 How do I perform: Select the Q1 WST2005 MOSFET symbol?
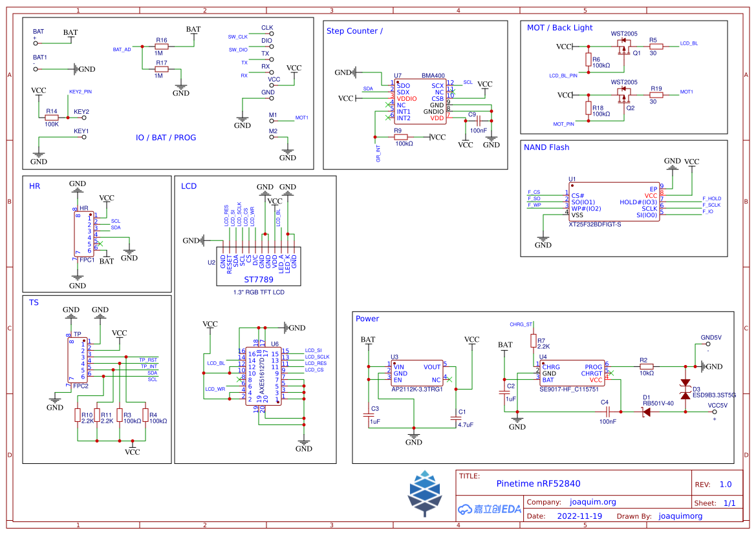click(624, 47)
